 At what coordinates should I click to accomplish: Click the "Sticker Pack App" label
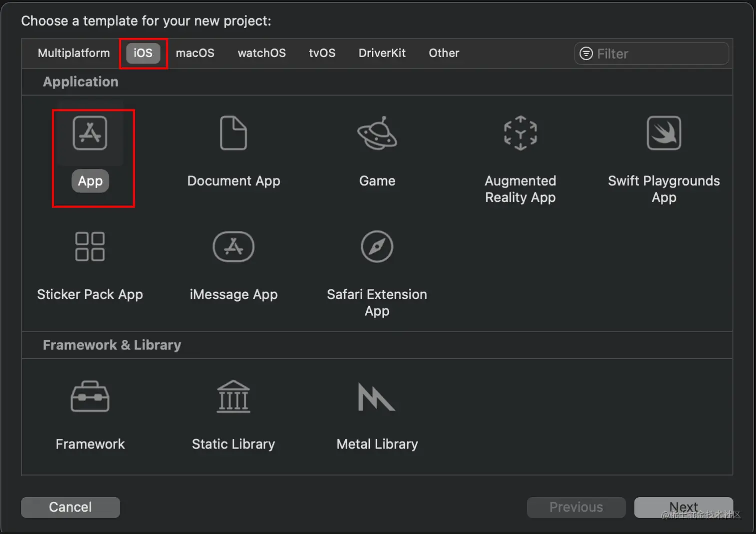point(90,294)
